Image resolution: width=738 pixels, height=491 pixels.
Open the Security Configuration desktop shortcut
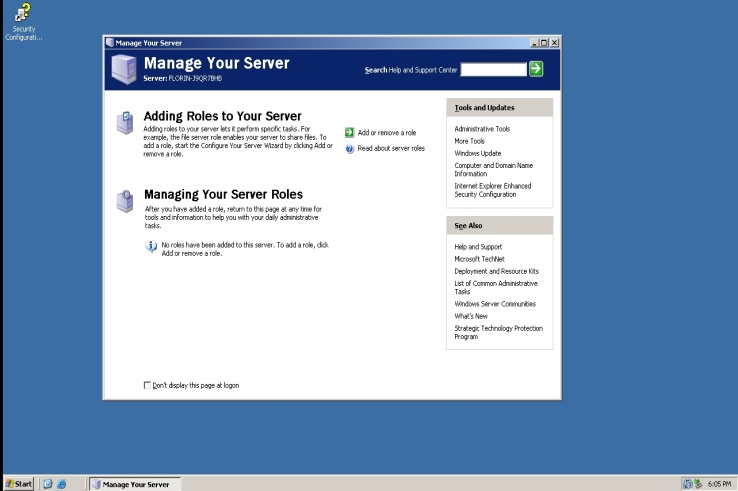(x=23, y=22)
